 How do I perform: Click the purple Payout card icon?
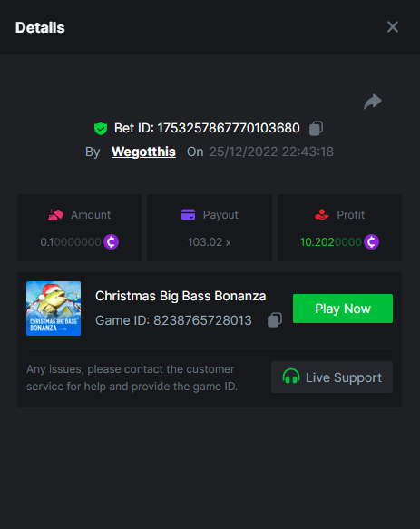click(x=189, y=214)
